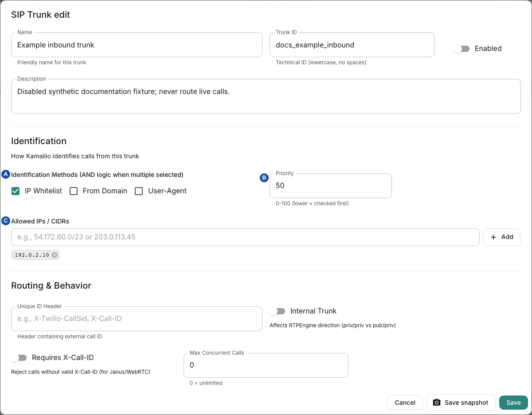Click the Identification section heading

pyautogui.click(x=39, y=141)
